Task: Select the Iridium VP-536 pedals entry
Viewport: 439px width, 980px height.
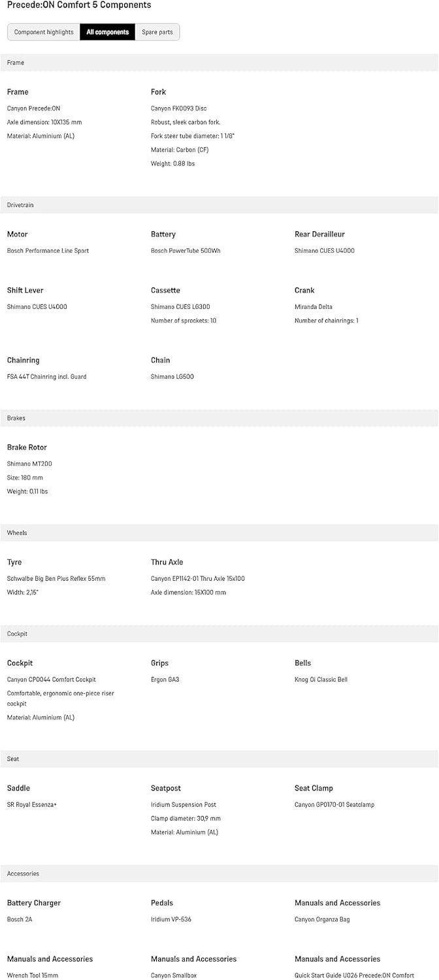Action: [x=171, y=920]
